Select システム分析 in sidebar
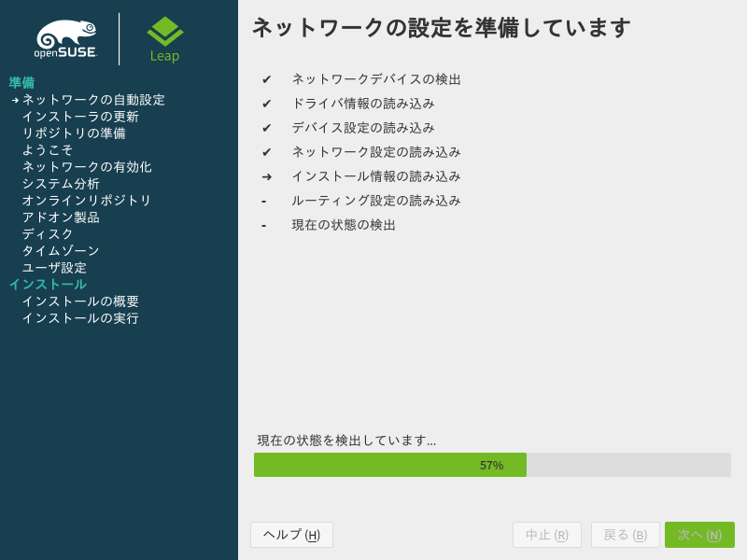This screenshot has width=747, height=560. (61, 184)
